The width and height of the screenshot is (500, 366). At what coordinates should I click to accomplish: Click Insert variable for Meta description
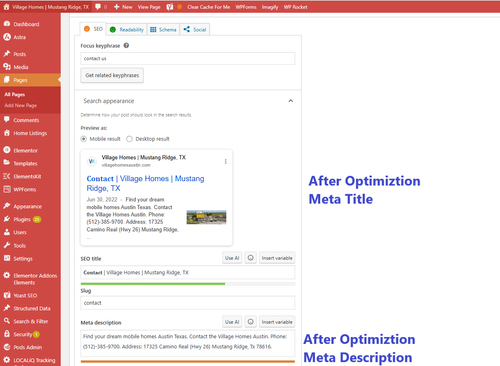[x=277, y=322]
